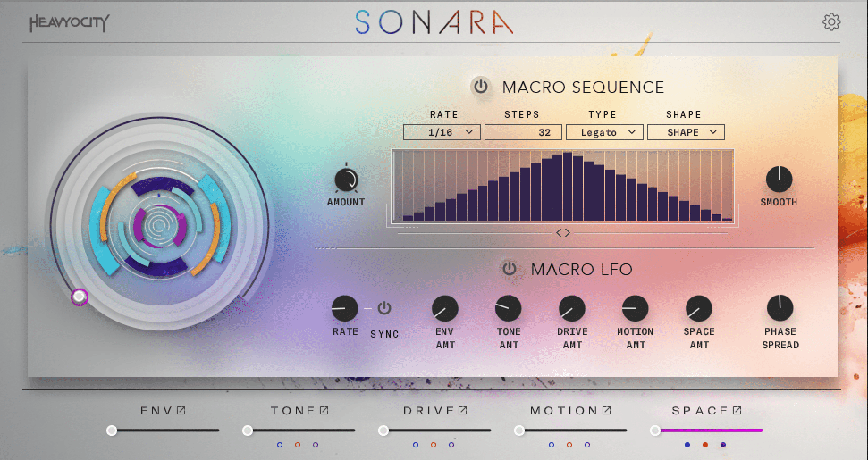Image resolution: width=868 pixels, height=460 pixels.
Task: Select the third filled dot under SPACE
Action: click(723, 445)
